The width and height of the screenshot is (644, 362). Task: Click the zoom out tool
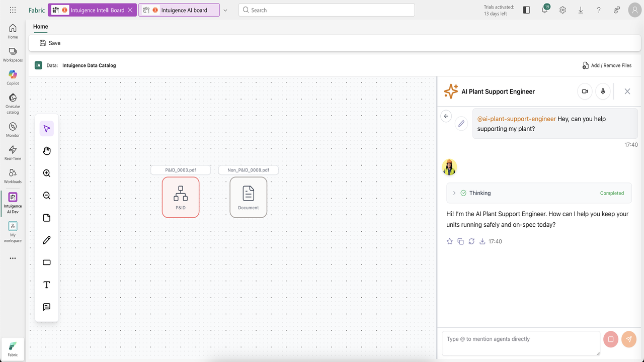pyautogui.click(x=47, y=196)
